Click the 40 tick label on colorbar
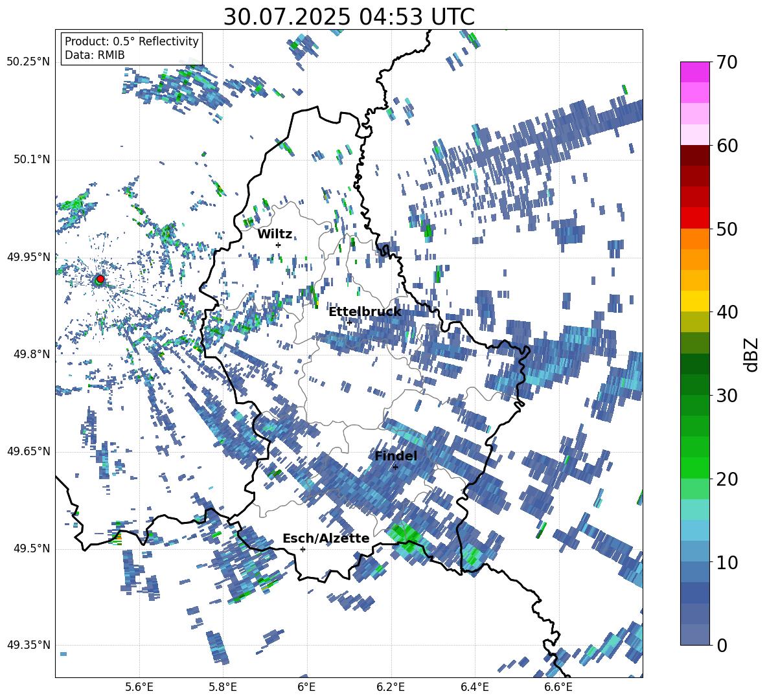 [x=727, y=312]
